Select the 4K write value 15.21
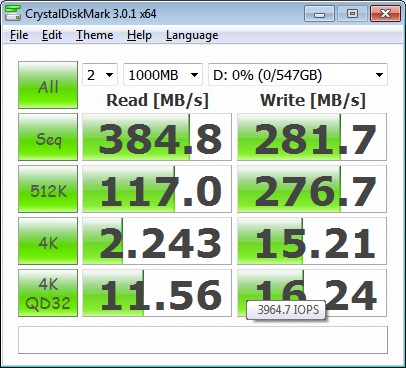 click(x=312, y=241)
